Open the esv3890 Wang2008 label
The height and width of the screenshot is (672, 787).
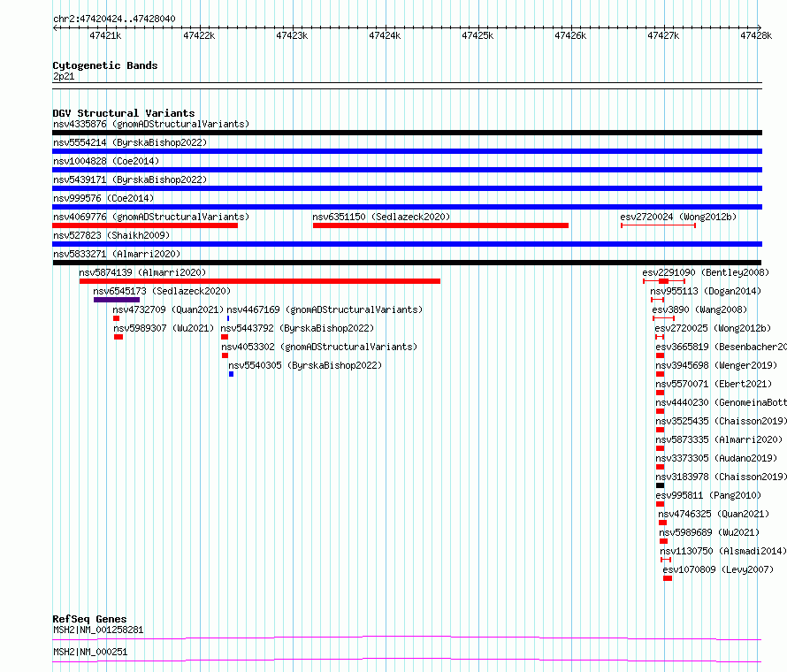coord(699,309)
